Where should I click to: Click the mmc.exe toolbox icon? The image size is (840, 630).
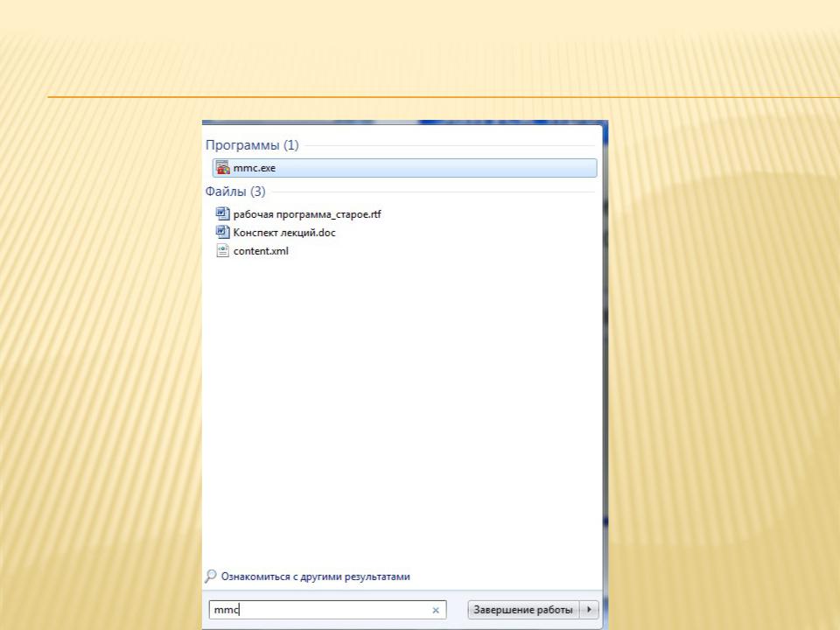pos(223,168)
